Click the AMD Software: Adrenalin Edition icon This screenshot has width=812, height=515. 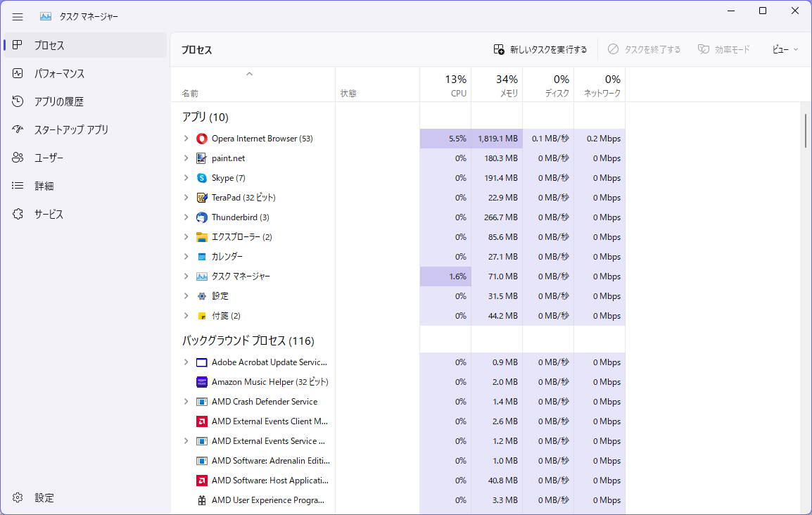point(202,461)
